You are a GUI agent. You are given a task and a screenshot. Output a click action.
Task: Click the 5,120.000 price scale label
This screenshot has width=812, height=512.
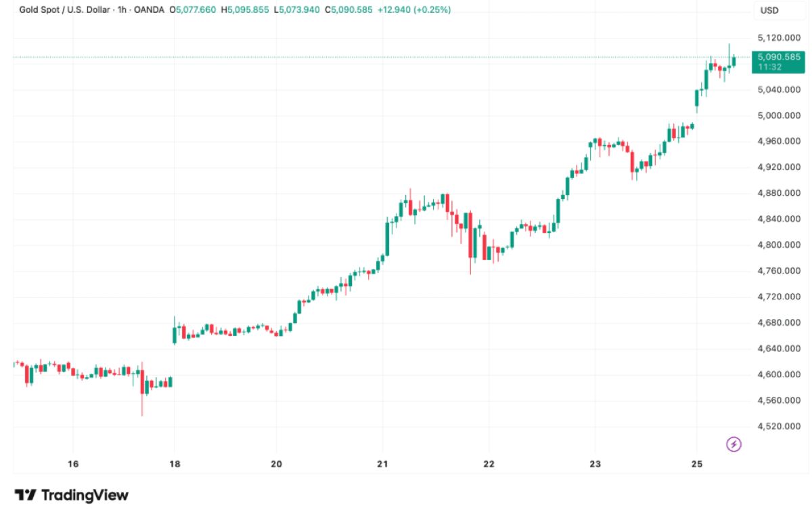pyautogui.click(x=780, y=38)
